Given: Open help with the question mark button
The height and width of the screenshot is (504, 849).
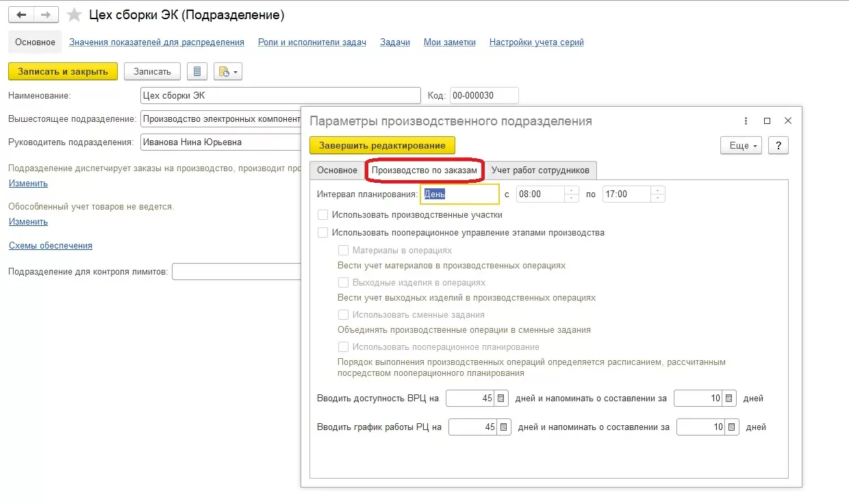Looking at the screenshot, I should [x=778, y=146].
